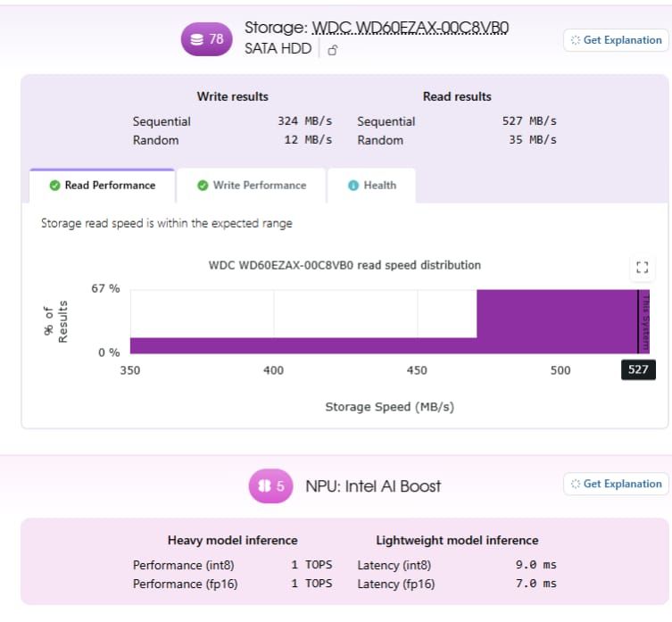Click the Latency (int8) 9.0 ms value

point(536,565)
